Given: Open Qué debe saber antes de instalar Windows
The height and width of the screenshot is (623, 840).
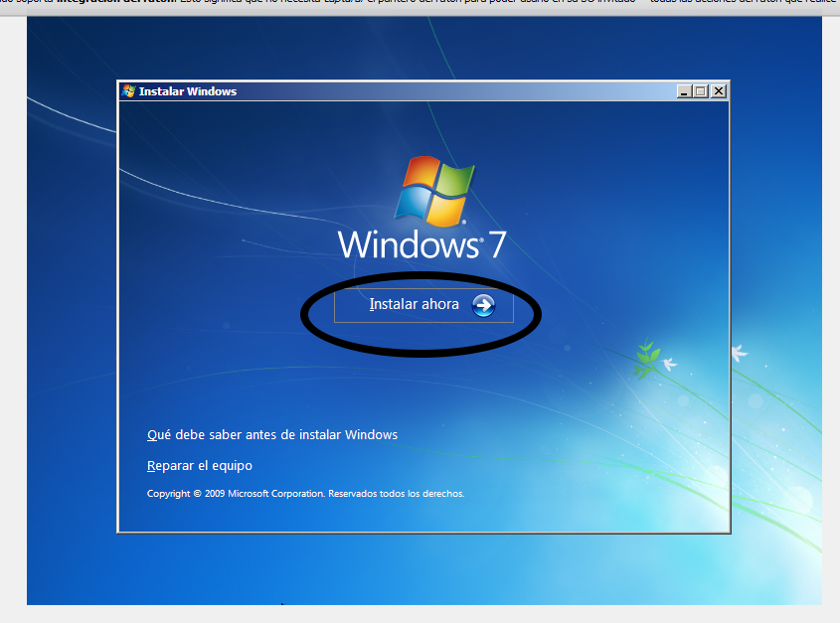Looking at the screenshot, I should [272, 434].
